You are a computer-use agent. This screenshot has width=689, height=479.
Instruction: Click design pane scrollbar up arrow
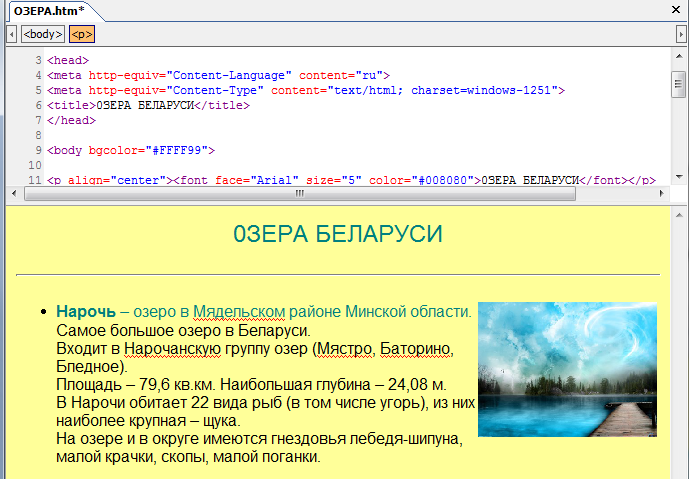point(680,214)
